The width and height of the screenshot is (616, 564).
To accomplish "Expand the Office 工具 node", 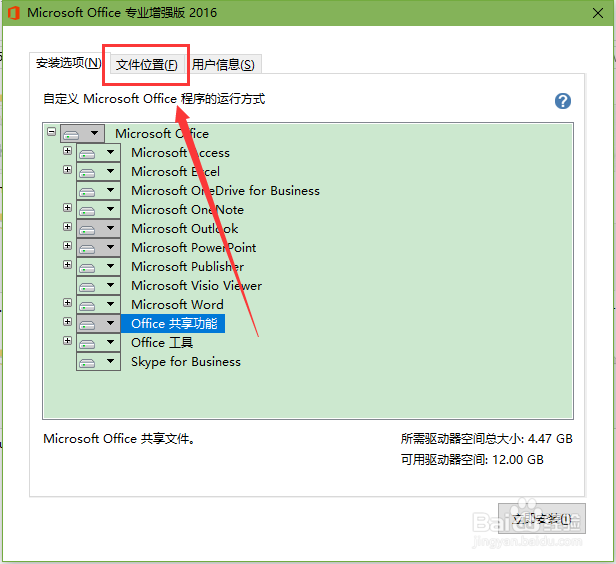I will coord(68,341).
